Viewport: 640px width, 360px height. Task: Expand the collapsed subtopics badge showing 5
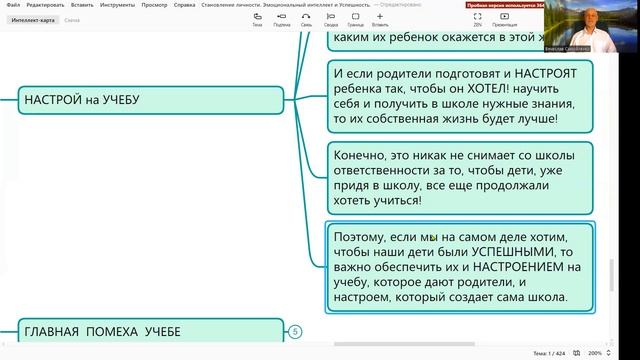click(295, 331)
